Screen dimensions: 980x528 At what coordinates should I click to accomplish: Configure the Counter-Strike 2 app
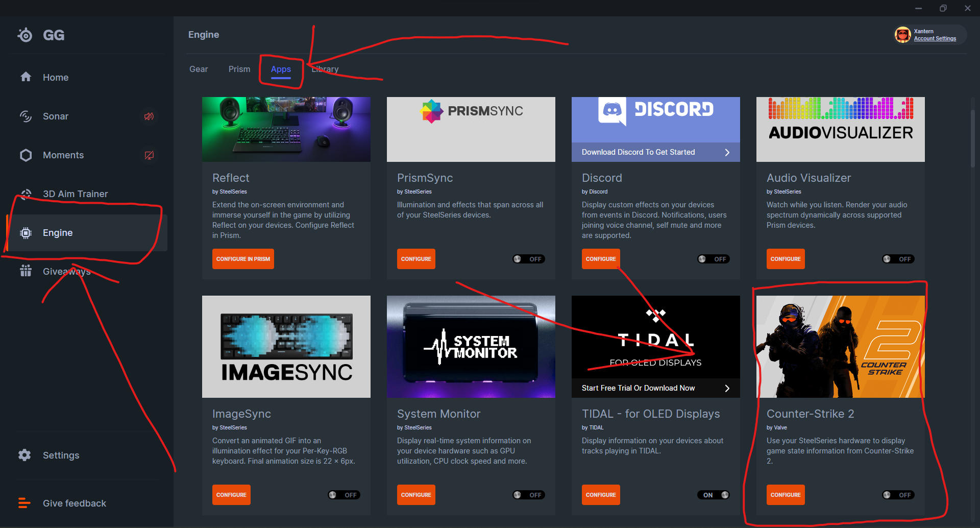click(x=786, y=495)
